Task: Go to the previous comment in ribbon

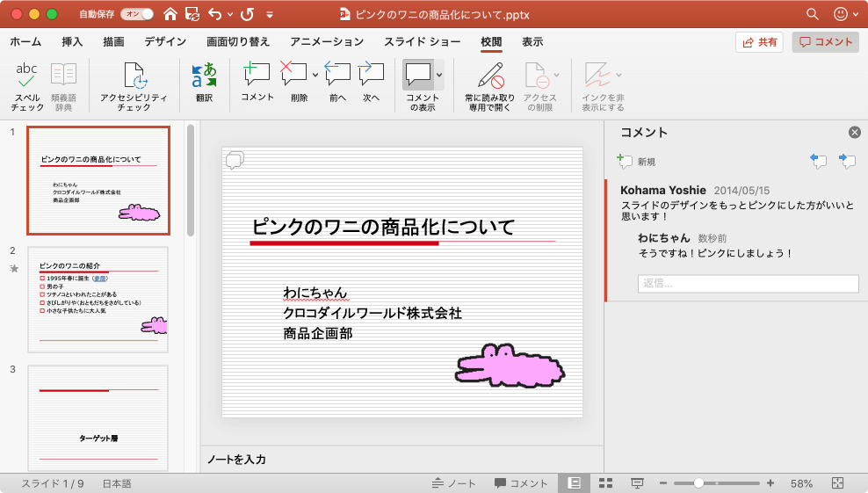Action: pyautogui.click(x=337, y=85)
